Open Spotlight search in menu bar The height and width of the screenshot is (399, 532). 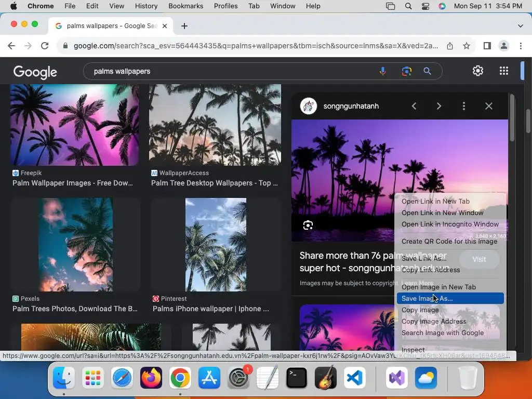[408, 6]
